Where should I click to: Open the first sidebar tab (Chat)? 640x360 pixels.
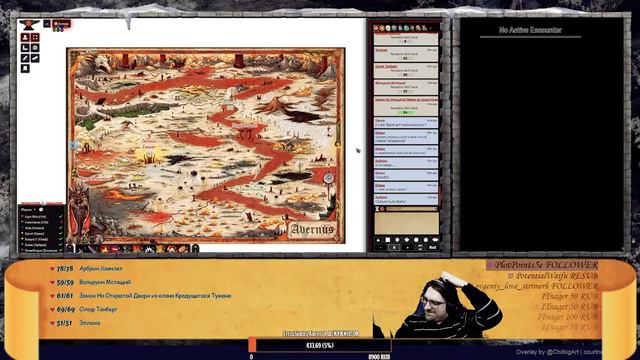376,28
